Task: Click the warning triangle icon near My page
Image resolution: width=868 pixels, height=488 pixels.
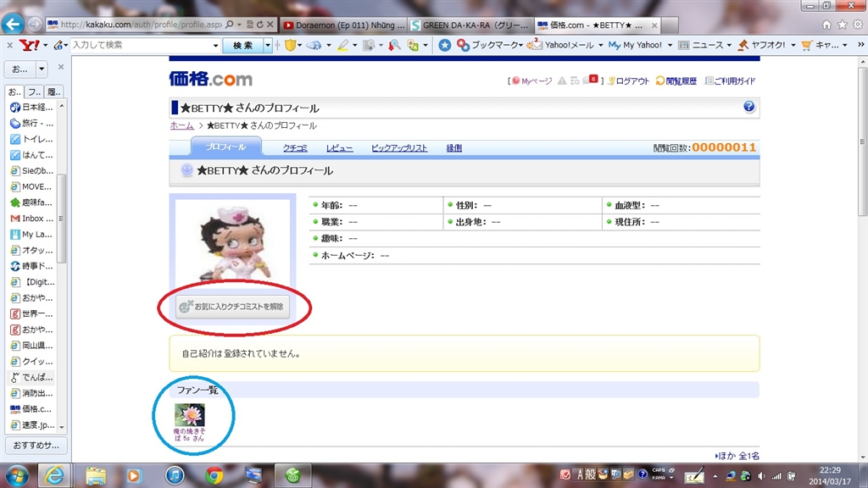Action: click(562, 80)
